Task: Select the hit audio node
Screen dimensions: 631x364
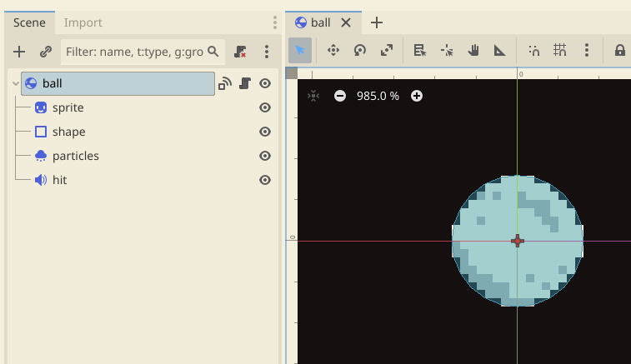Action: 59,180
